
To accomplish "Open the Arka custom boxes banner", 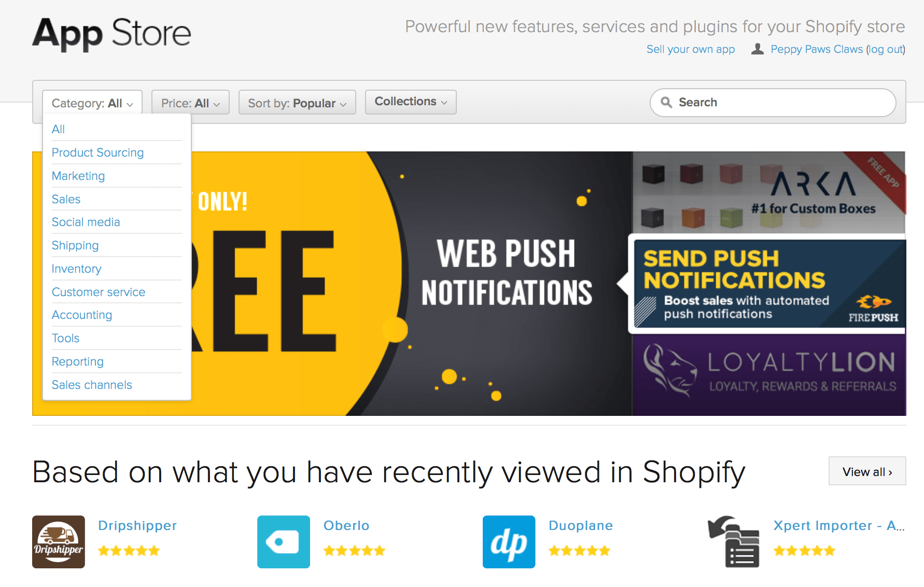I will (769, 192).
